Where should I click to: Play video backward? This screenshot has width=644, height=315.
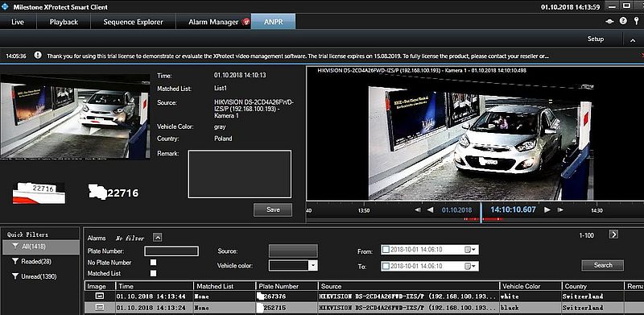click(430, 209)
